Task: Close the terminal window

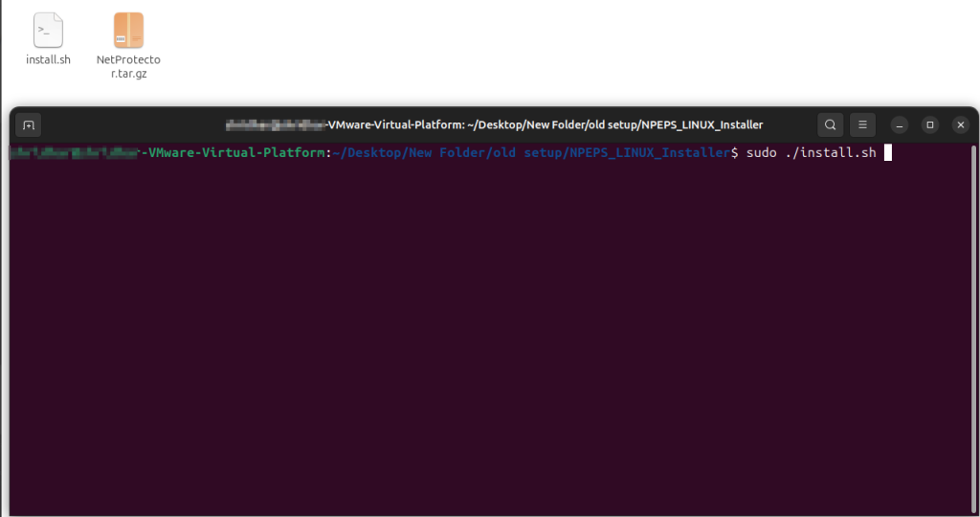Action: coord(960,125)
